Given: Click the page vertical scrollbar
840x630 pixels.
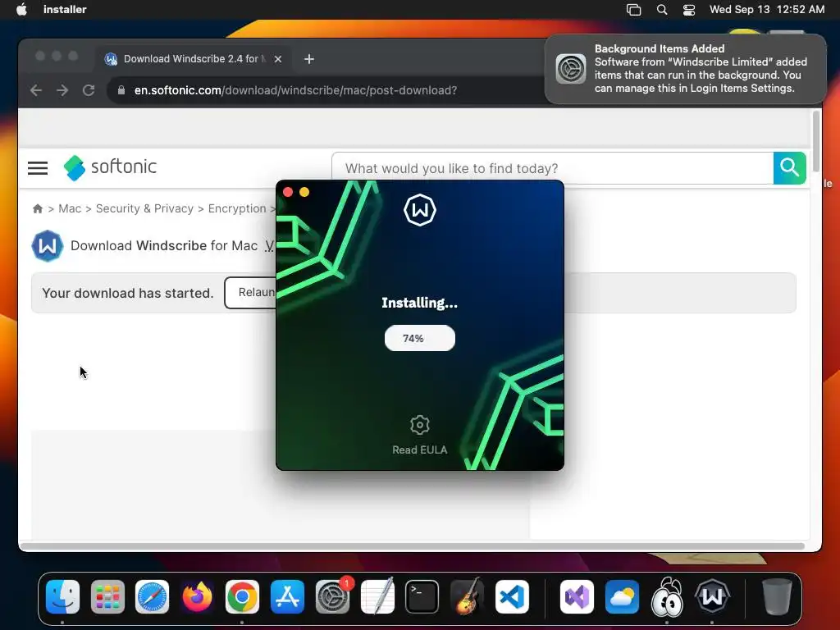Looking at the screenshot, I should [x=816, y=140].
